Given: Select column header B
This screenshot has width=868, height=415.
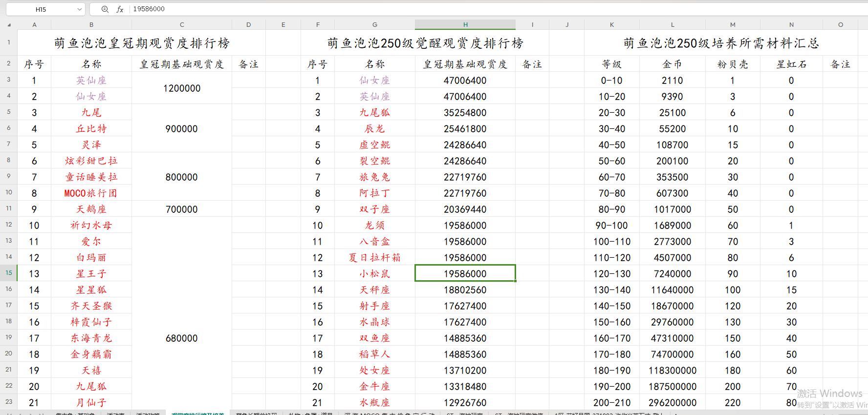Looking at the screenshot, I should pos(91,25).
